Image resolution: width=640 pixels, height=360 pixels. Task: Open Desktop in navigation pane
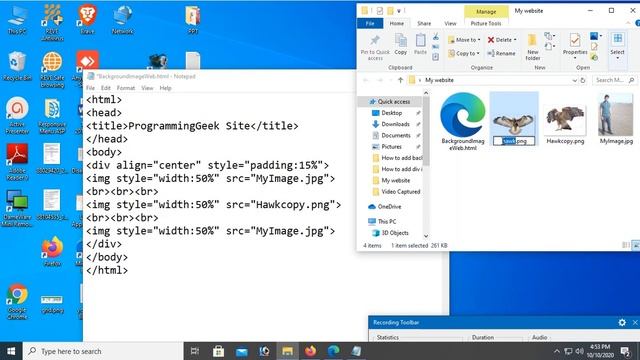pyautogui.click(x=391, y=113)
